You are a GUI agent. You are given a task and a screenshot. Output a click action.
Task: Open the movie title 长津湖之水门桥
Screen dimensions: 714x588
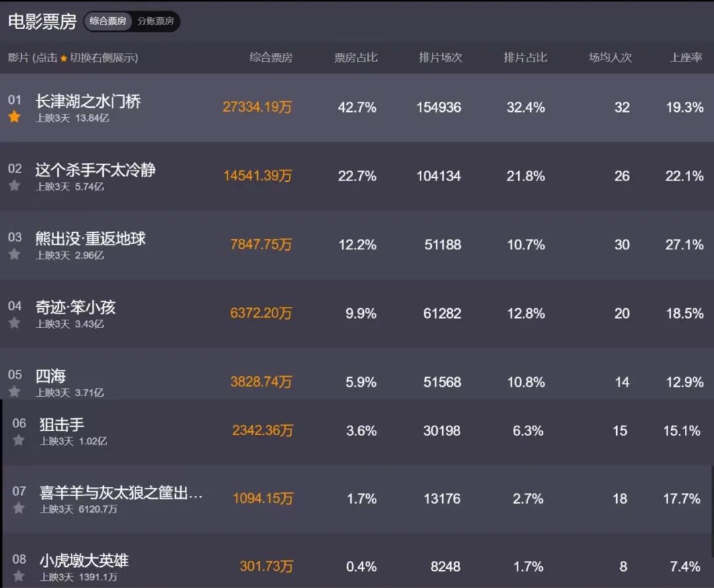[88, 101]
